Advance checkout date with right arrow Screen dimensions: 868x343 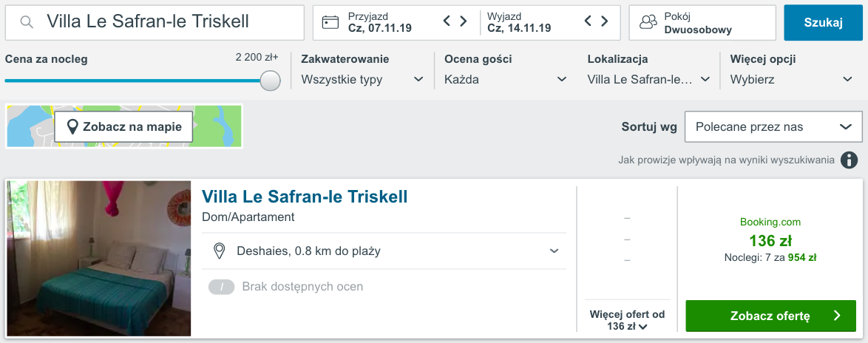click(x=605, y=21)
